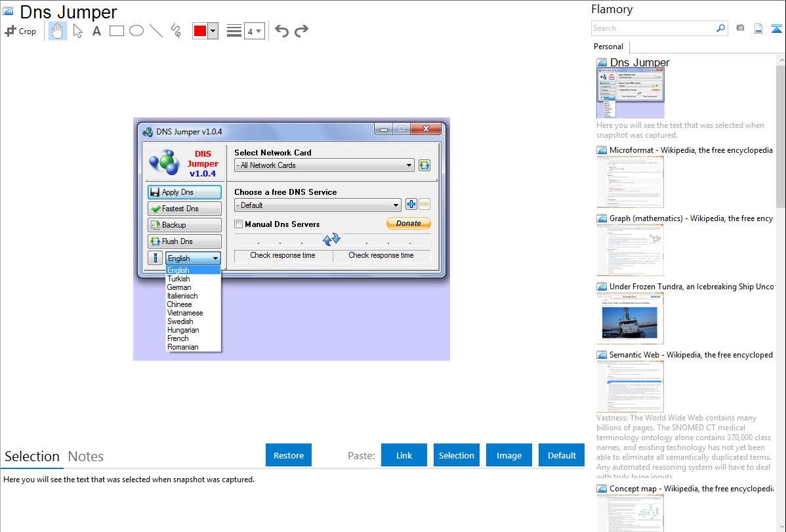Image resolution: width=786 pixels, height=532 pixels.
Task: Select the arrow pointer tool
Action: [x=77, y=31]
